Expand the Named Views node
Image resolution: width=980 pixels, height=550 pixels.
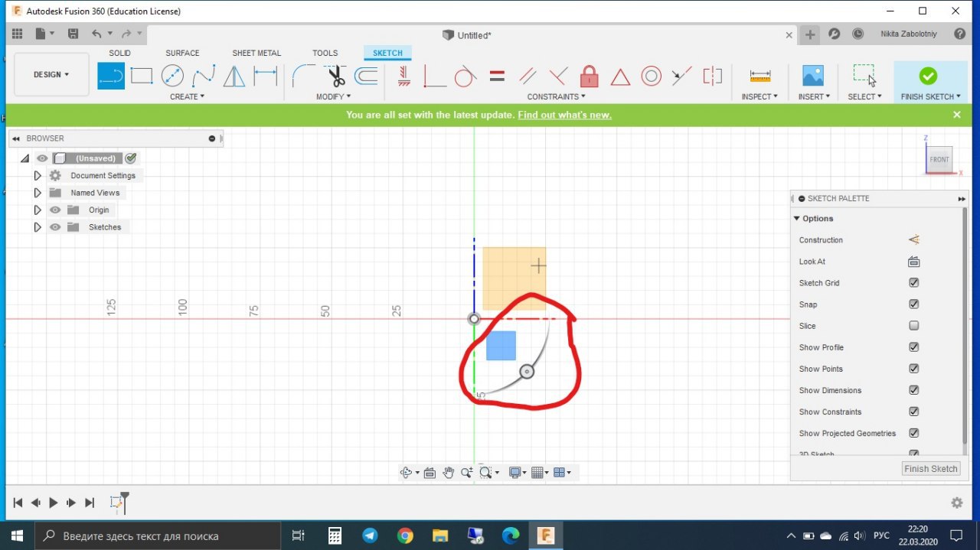[37, 193]
